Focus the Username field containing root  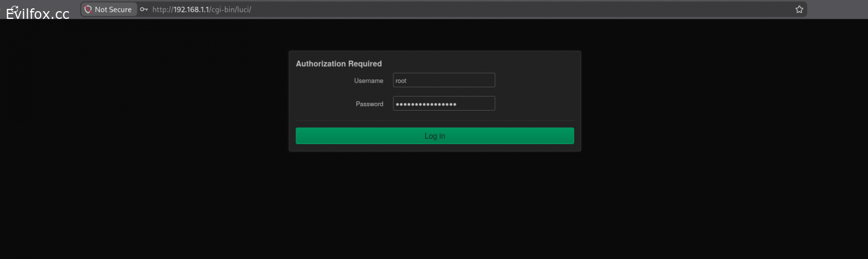coord(443,81)
